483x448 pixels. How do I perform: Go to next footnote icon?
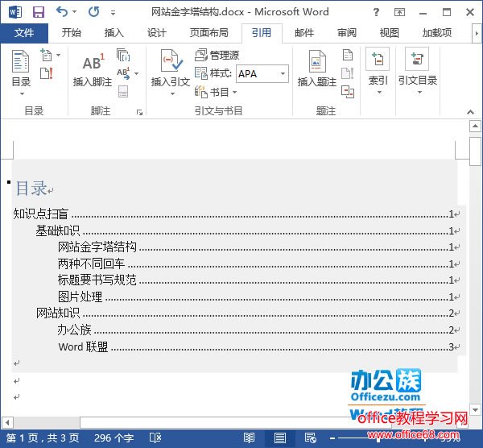pyautogui.click(x=123, y=73)
